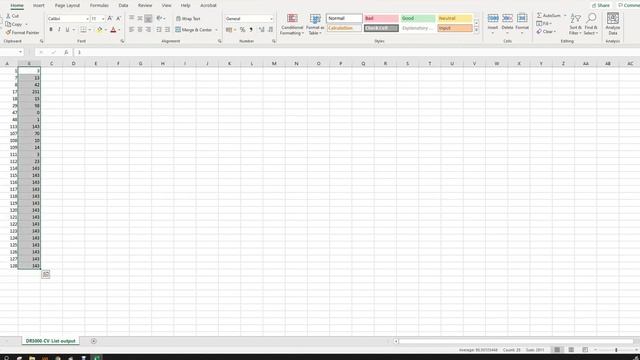Click the Decrease Decimal icon
The image size is (640, 360).
click(270, 30)
